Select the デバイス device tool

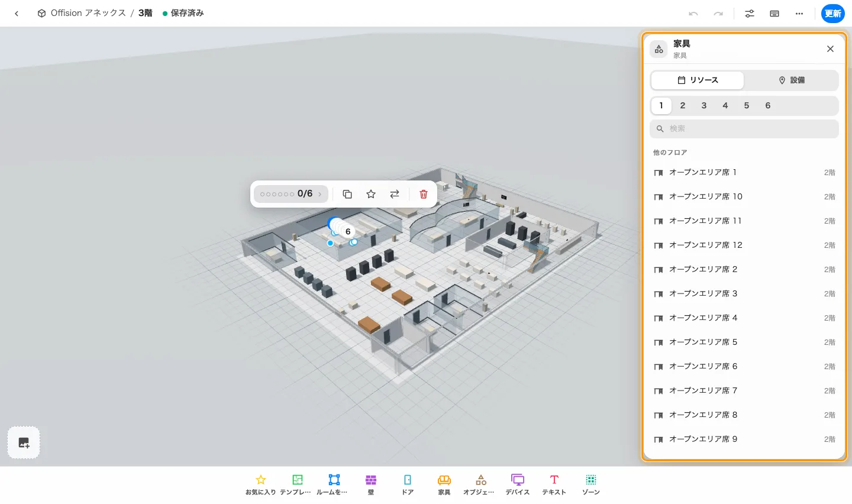pyautogui.click(x=518, y=484)
